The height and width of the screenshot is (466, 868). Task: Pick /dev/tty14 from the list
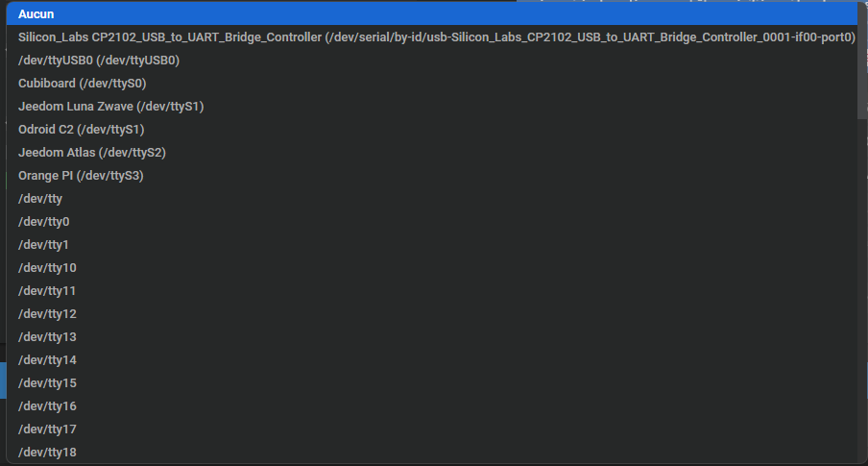[x=47, y=360]
